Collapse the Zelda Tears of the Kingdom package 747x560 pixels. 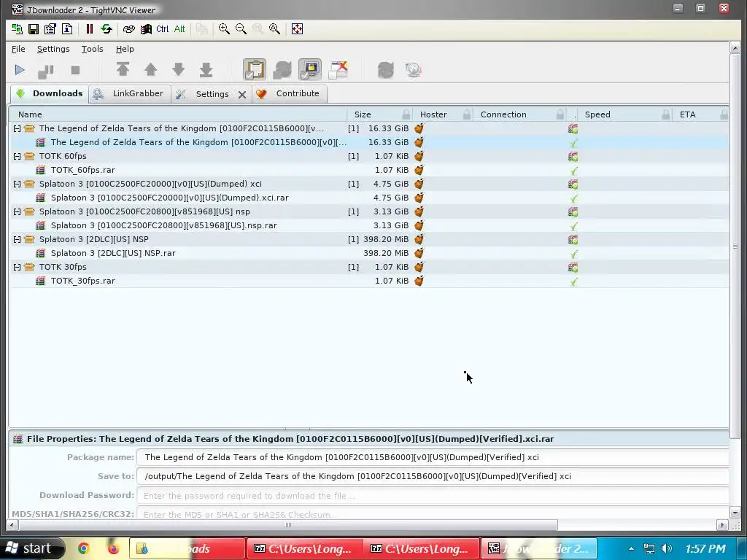[x=18, y=128]
